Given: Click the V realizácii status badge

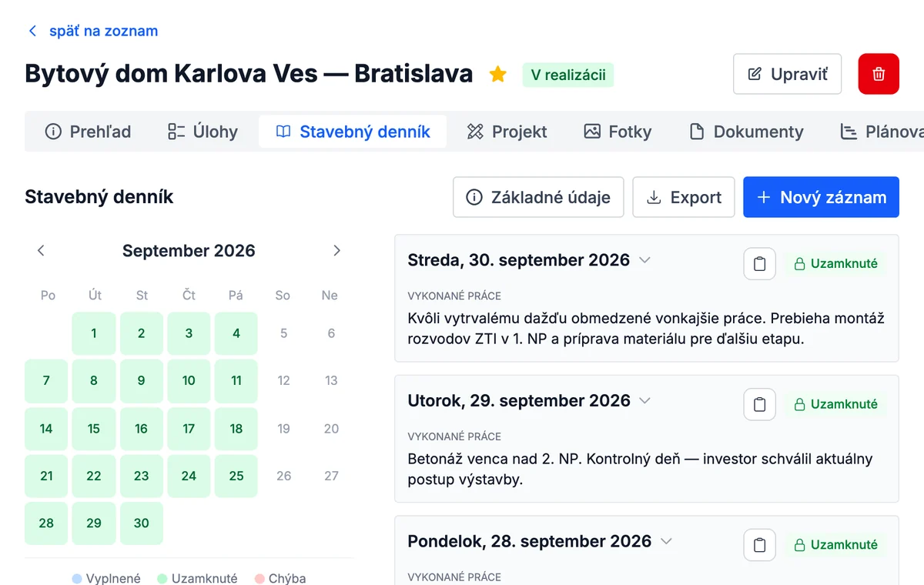Looking at the screenshot, I should pos(568,75).
